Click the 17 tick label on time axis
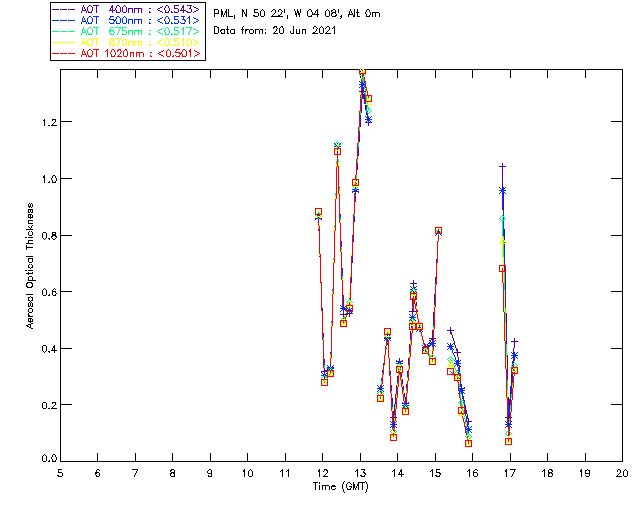Image resolution: width=640 pixels, height=512 pixels. (x=510, y=473)
